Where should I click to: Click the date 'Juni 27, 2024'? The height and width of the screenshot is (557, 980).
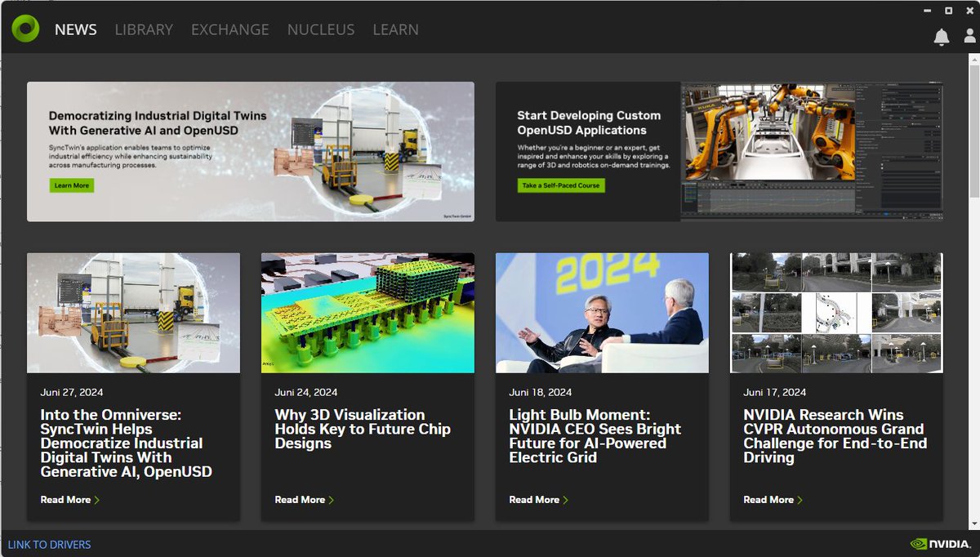[72, 392]
